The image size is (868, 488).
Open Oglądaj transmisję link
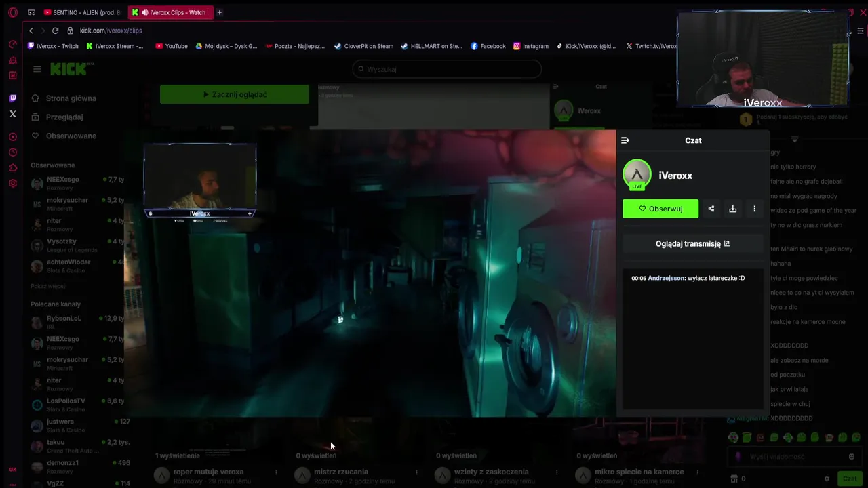click(x=692, y=244)
